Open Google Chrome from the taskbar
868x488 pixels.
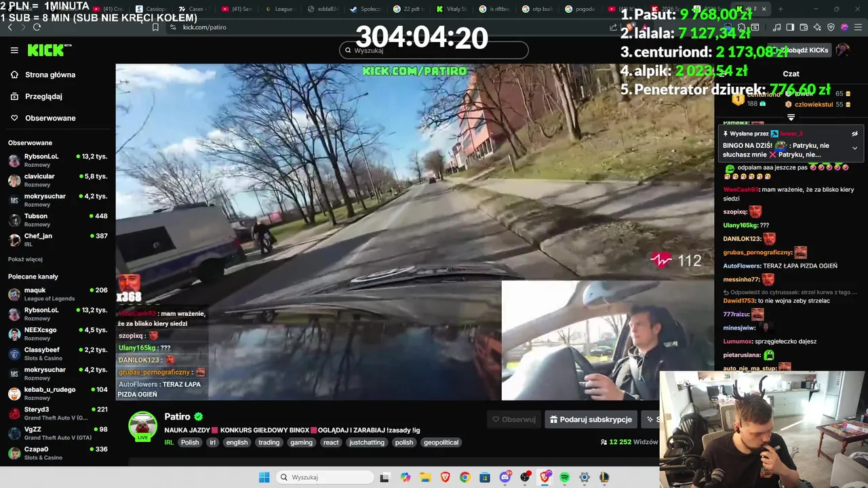465,477
